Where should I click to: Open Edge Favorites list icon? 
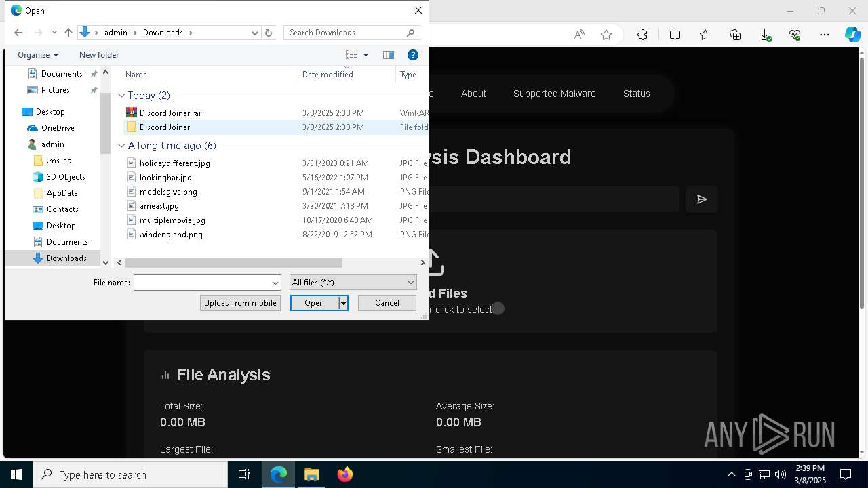(x=705, y=35)
